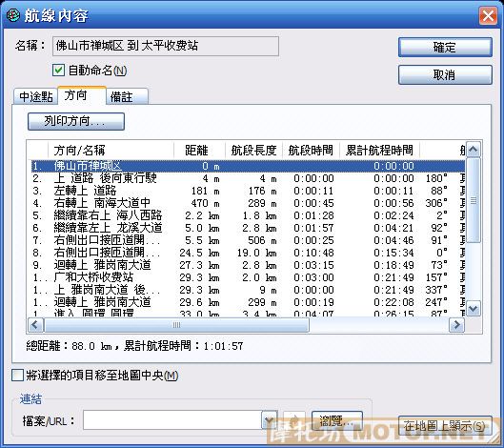
Task: Switch to the 中途點 tab
Action: coord(35,97)
